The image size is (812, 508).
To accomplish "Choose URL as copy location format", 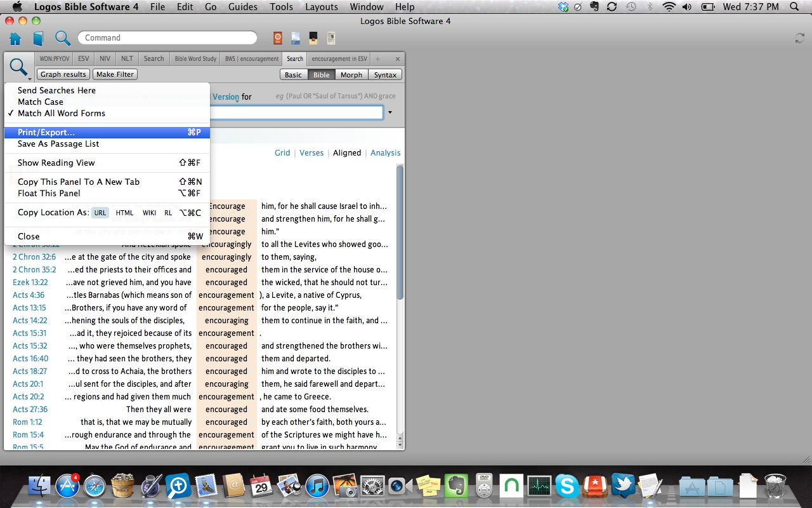I will point(100,213).
